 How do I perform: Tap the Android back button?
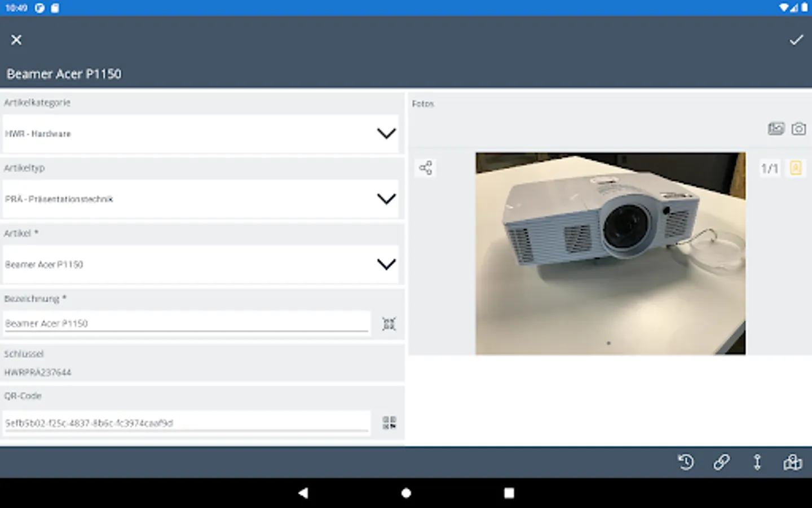click(x=303, y=493)
